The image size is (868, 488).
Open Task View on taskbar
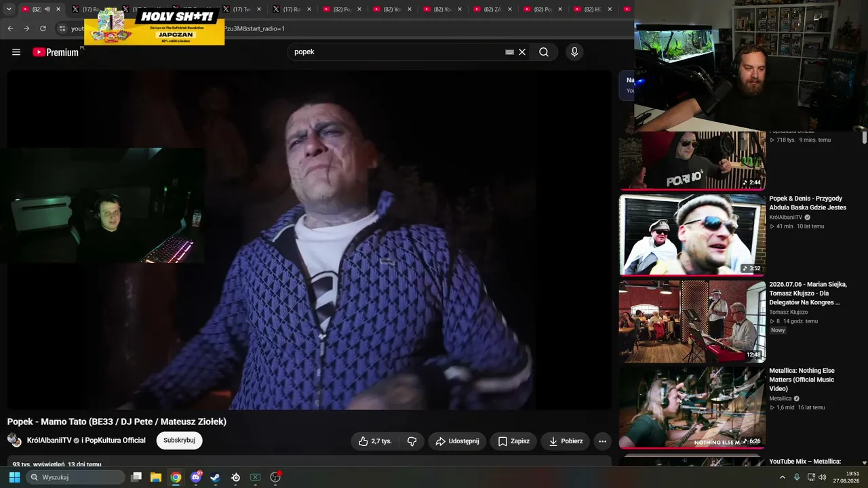pyautogui.click(x=136, y=477)
